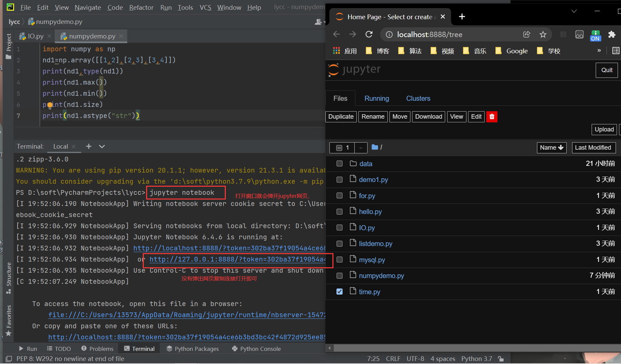This screenshot has height=364, width=621.
Task: Open the browser tab search dropdown
Action: click(x=574, y=11)
